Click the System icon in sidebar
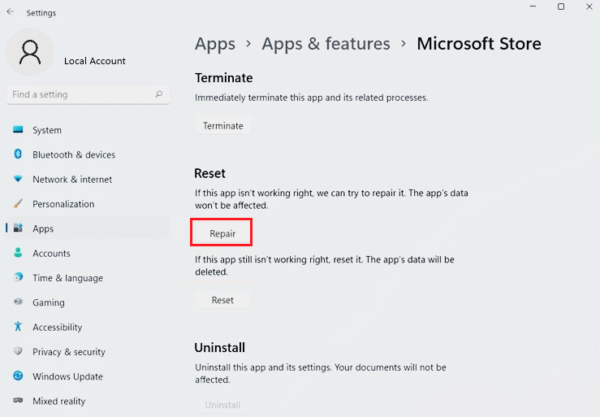This screenshot has height=417, width=600. (18, 130)
